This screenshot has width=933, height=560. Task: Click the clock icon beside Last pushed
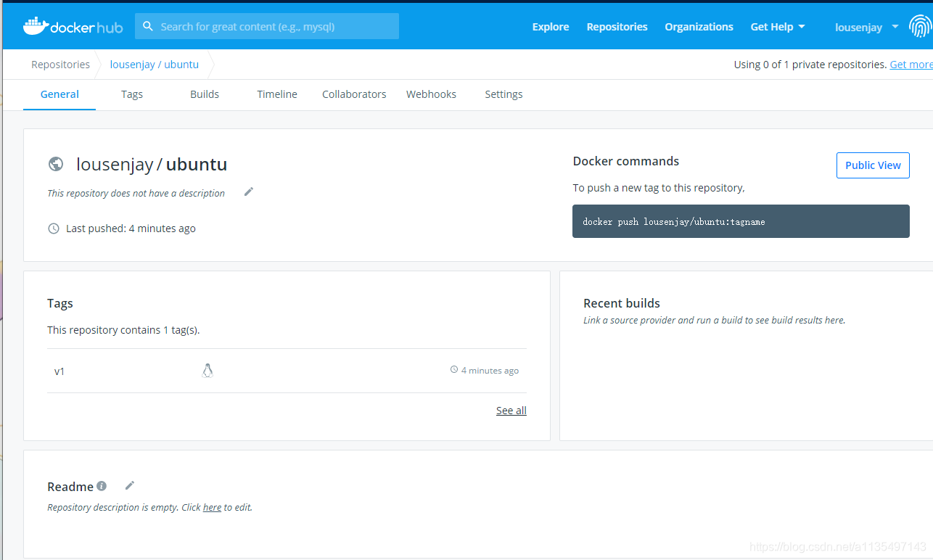click(54, 228)
